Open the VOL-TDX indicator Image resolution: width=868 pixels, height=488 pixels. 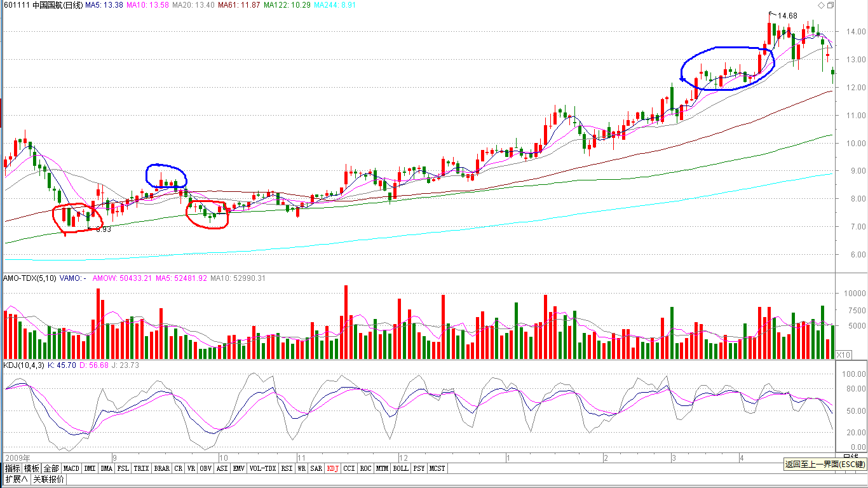tap(263, 468)
